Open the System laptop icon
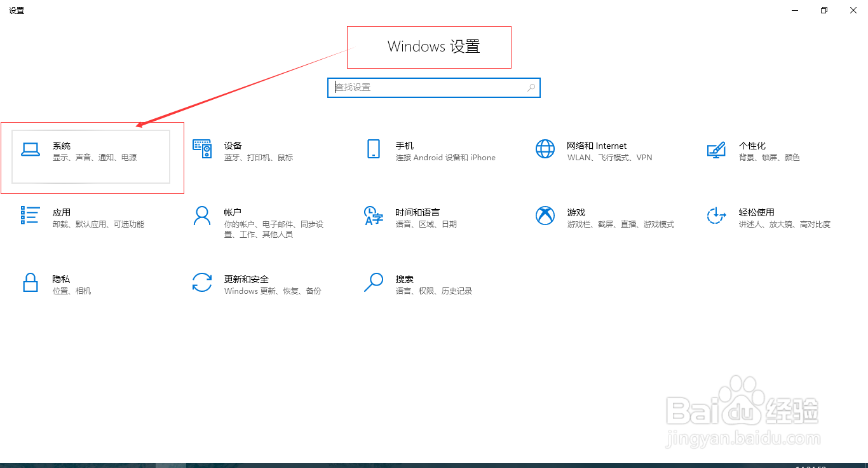The image size is (868, 468). point(30,149)
